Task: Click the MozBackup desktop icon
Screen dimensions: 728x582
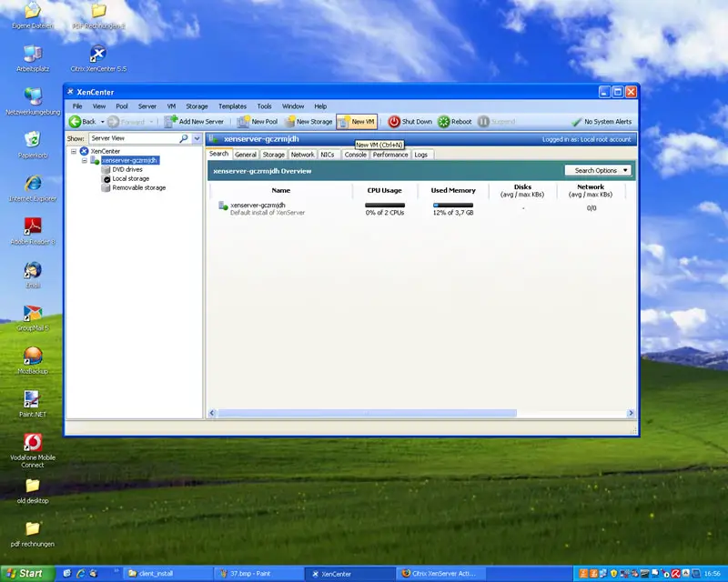Action: tap(33, 361)
